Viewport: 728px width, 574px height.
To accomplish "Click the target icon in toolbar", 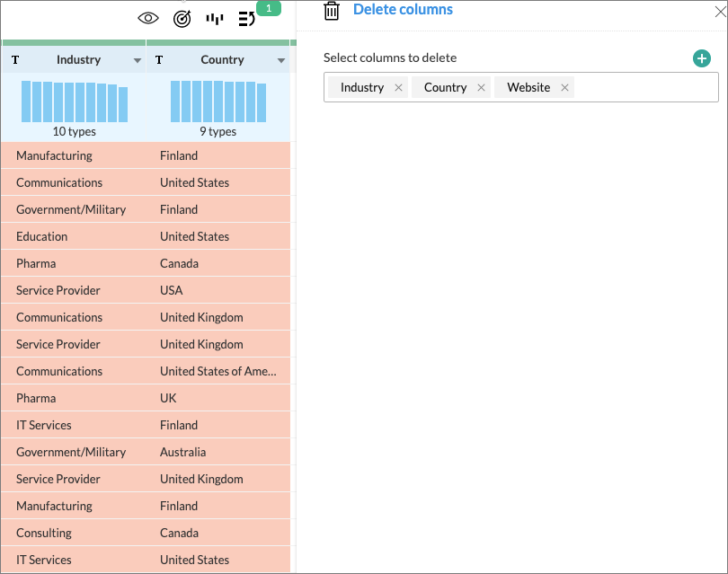I will (182, 18).
